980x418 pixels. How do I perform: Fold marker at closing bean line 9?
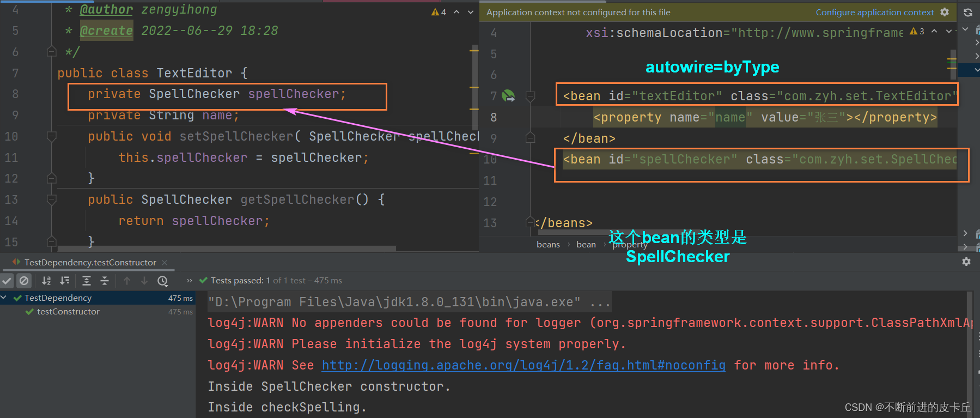click(x=530, y=138)
